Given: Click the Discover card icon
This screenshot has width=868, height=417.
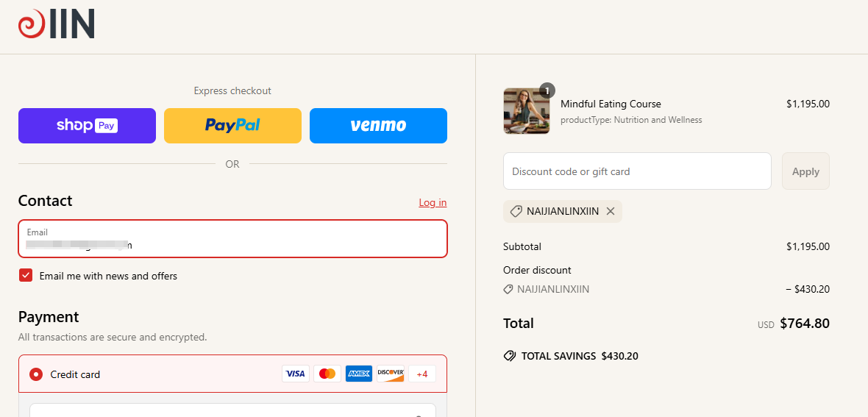Looking at the screenshot, I should (391, 374).
